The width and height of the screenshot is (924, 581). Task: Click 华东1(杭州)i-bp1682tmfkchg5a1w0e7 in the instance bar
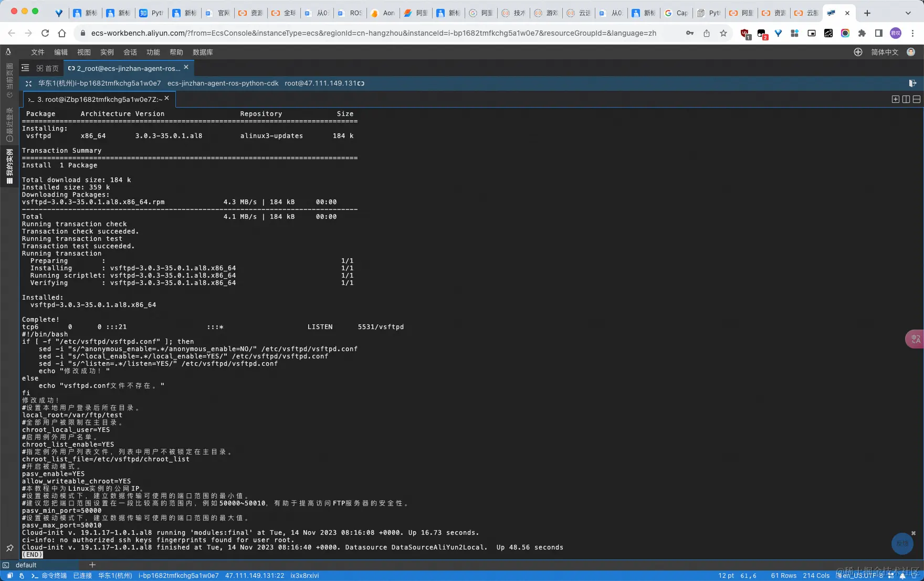tap(100, 83)
